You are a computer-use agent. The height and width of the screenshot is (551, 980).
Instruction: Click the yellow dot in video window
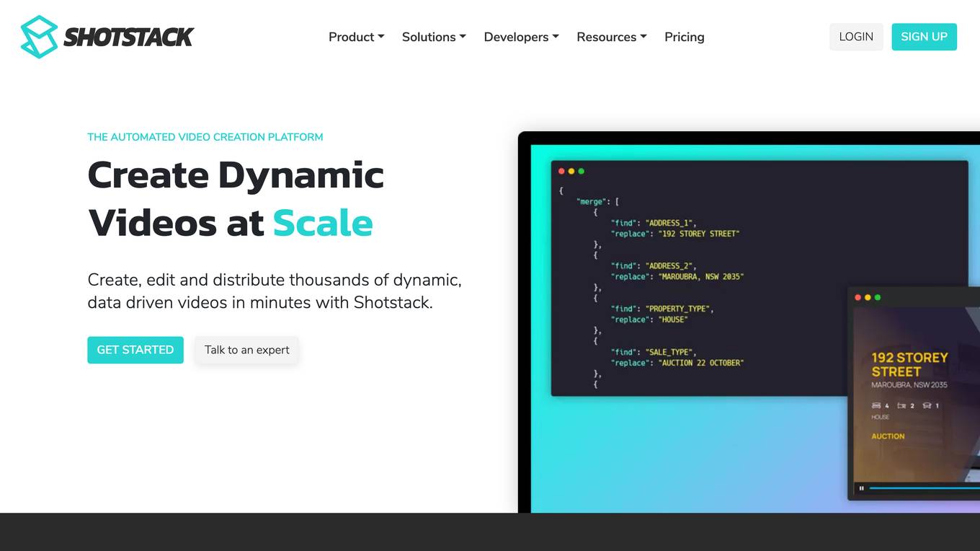868,297
